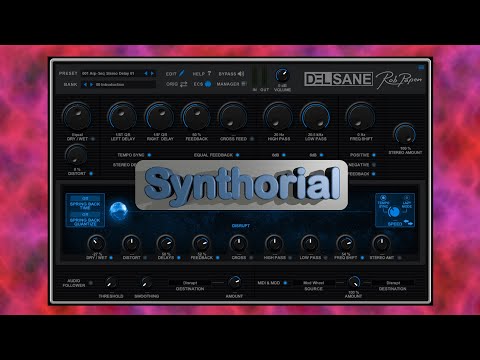Toggle High Pass 6dB LED

pyautogui.click(x=284, y=155)
